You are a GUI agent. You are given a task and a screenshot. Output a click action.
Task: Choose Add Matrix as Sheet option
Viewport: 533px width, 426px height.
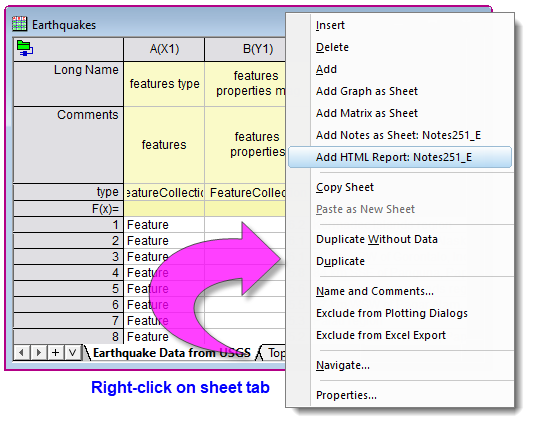367,113
